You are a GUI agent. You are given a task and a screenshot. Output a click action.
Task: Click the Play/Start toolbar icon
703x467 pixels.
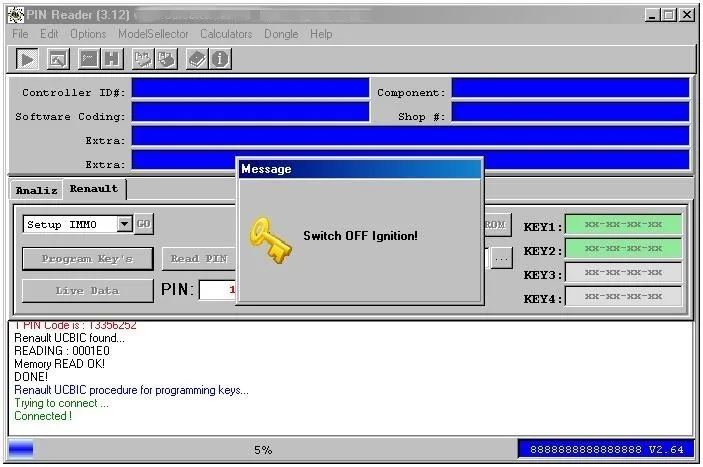point(27,59)
